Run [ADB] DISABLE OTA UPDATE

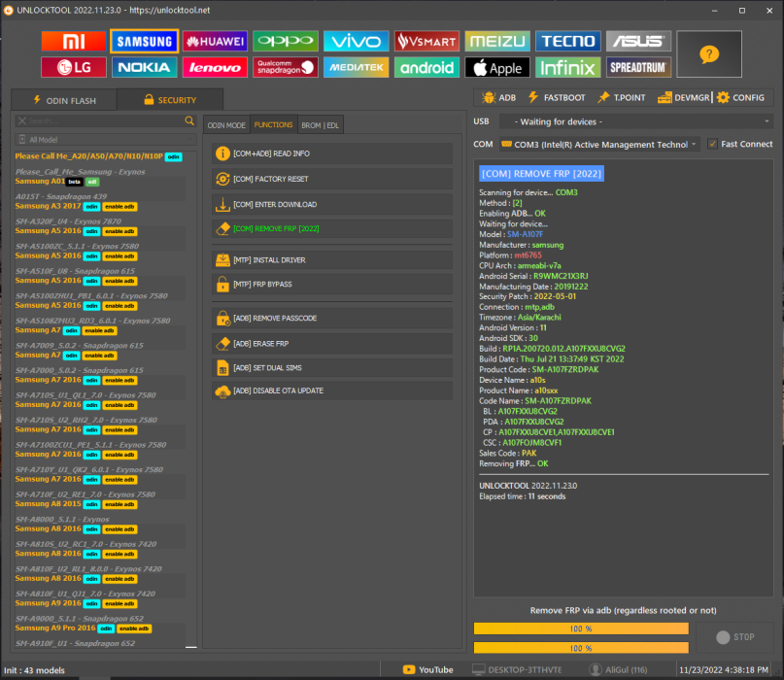[x=332, y=391]
